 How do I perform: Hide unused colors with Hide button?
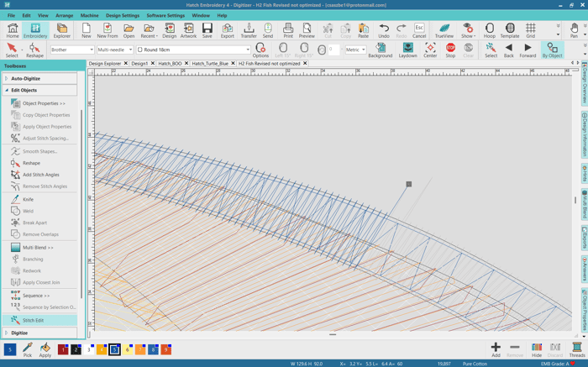tap(536, 349)
